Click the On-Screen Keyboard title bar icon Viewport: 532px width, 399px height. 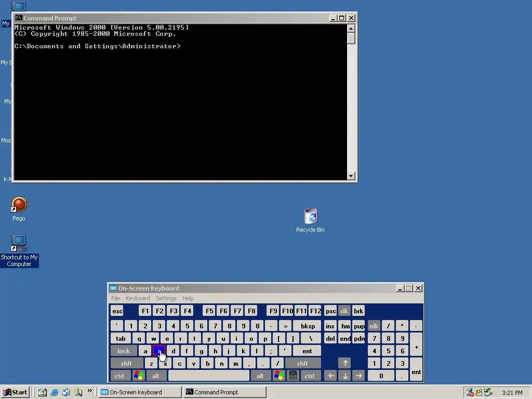pos(113,288)
